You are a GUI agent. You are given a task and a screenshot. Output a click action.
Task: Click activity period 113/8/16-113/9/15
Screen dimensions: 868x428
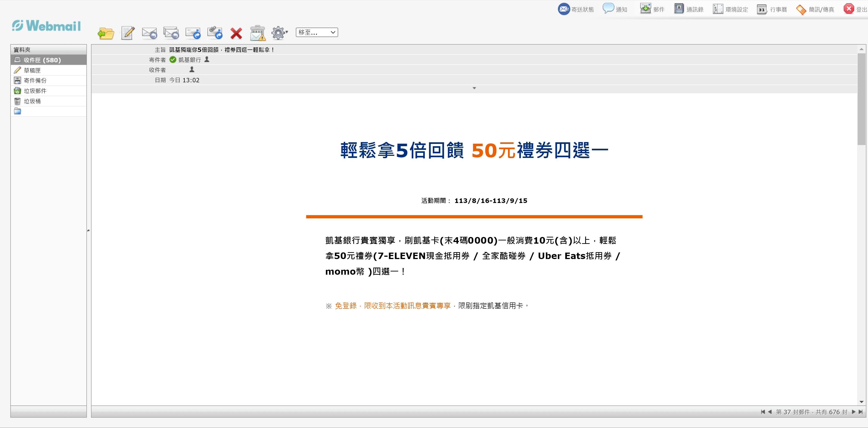pos(491,201)
